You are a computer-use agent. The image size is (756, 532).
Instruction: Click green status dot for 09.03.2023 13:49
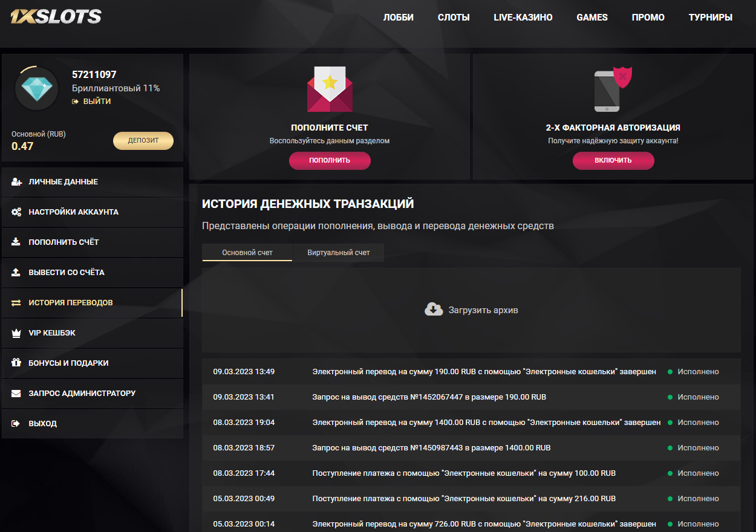pyautogui.click(x=670, y=372)
